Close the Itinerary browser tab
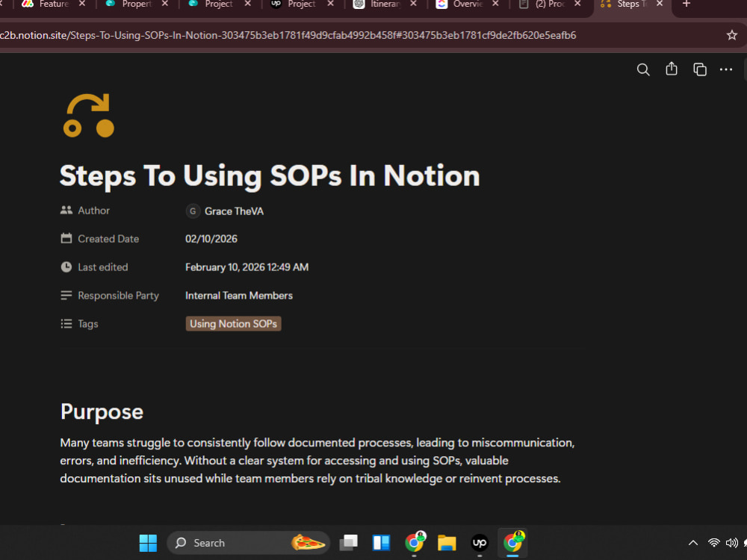747x560 pixels. click(x=413, y=4)
